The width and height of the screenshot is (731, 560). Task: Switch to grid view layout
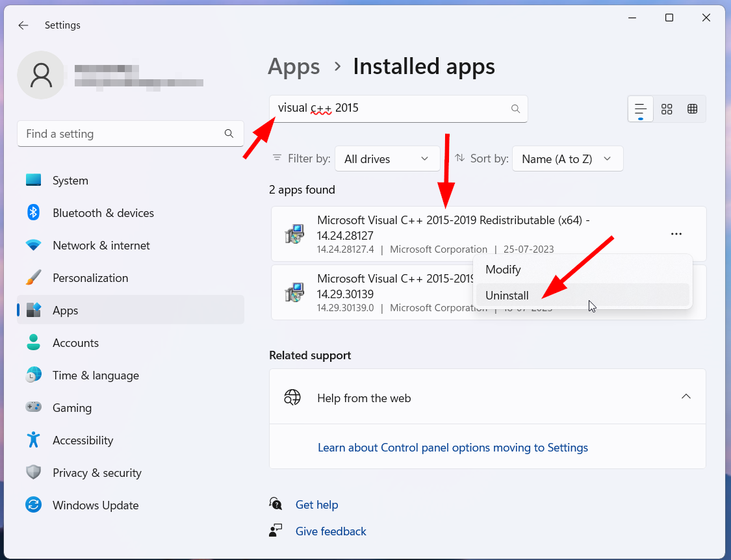point(667,109)
